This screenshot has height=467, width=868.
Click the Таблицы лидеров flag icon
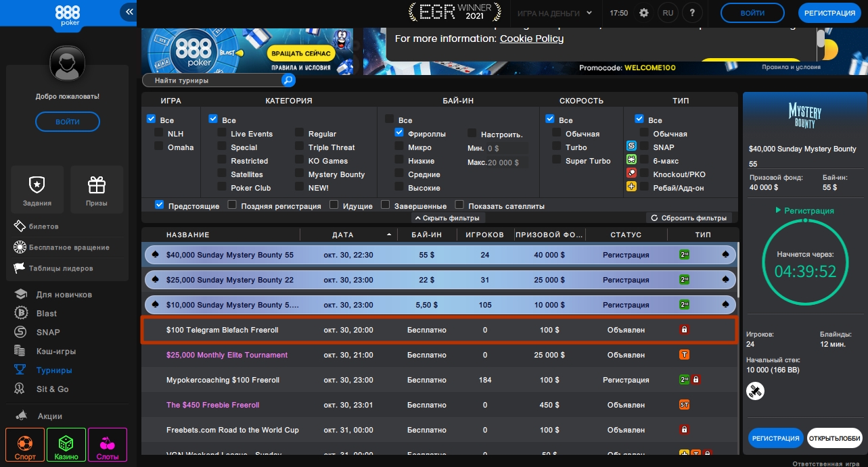(19, 268)
